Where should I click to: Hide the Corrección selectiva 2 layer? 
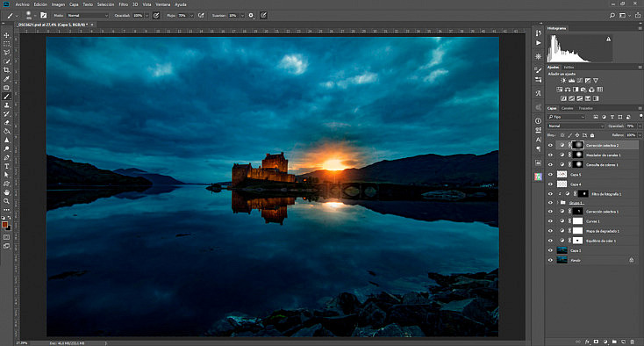[550, 145]
